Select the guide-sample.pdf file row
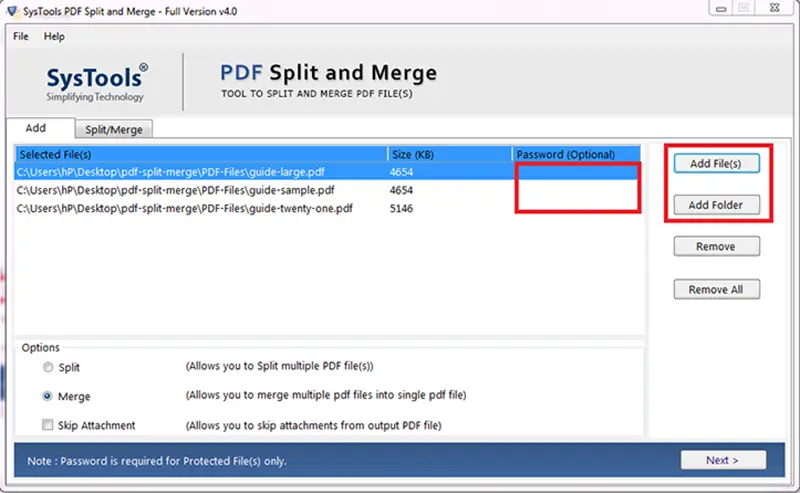 (x=327, y=190)
